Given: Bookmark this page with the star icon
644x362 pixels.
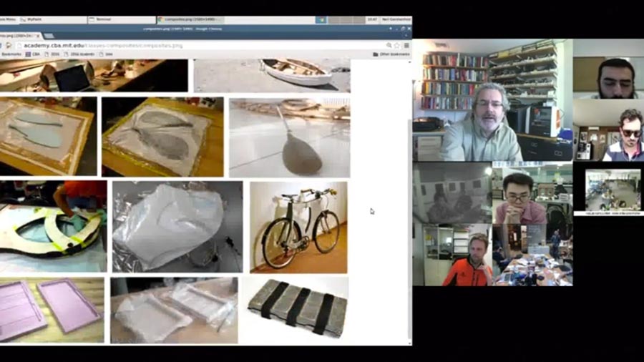Looking at the screenshot, I should [x=396, y=46].
